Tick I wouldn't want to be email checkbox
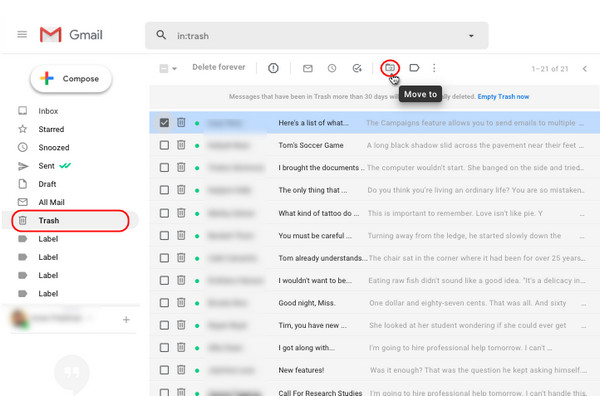Image resolution: width=600 pixels, height=396 pixels. [164, 280]
